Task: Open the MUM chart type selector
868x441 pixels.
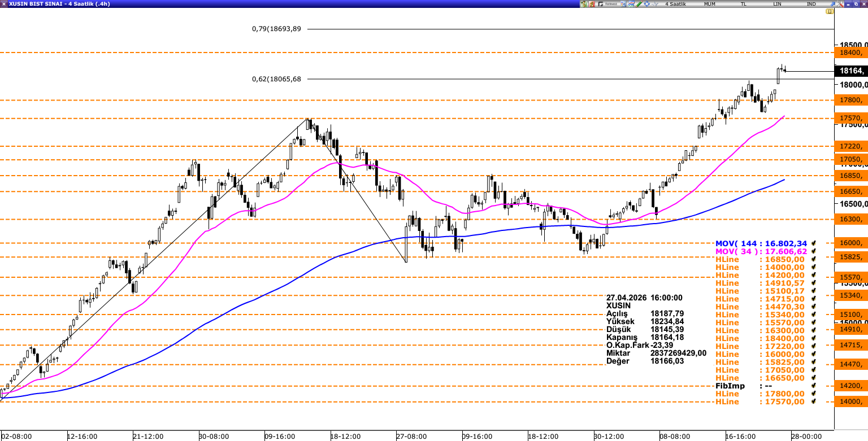Action: point(710,4)
